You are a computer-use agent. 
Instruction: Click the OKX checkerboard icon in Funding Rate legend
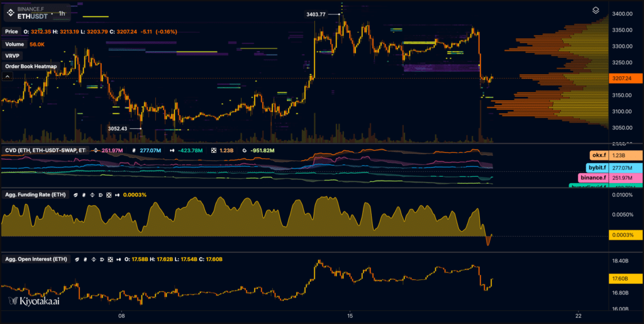[x=109, y=194]
